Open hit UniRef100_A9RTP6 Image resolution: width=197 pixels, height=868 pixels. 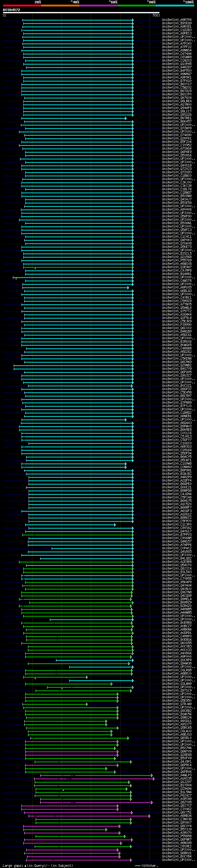pos(177,20)
